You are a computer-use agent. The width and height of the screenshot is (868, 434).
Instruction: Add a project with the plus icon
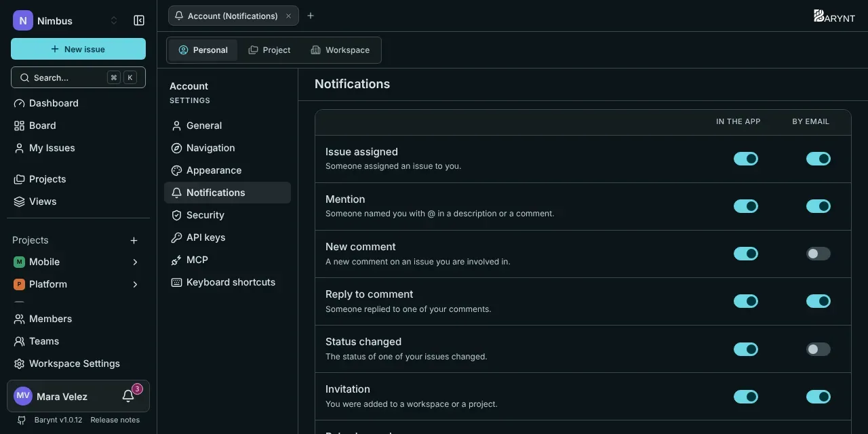point(134,240)
